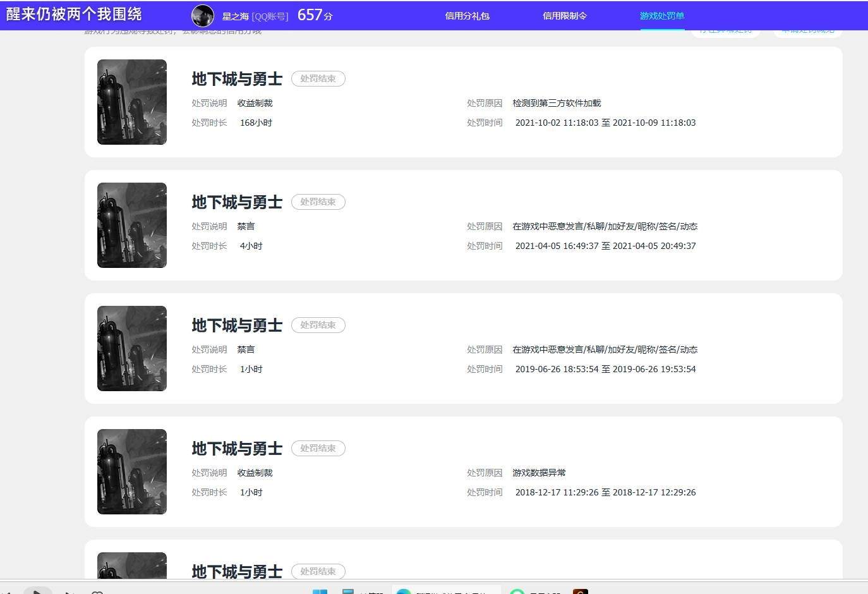Click 地下城与勇士 title on the 游戏数据异常 card

(237, 449)
